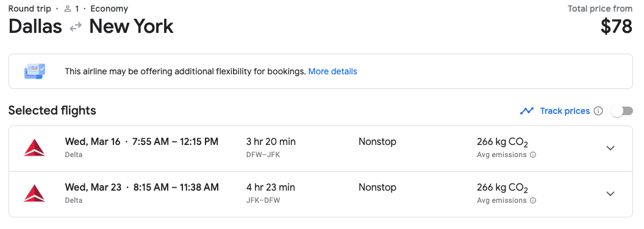
Task: Click the Track prices graph icon
Action: (527, 111)
